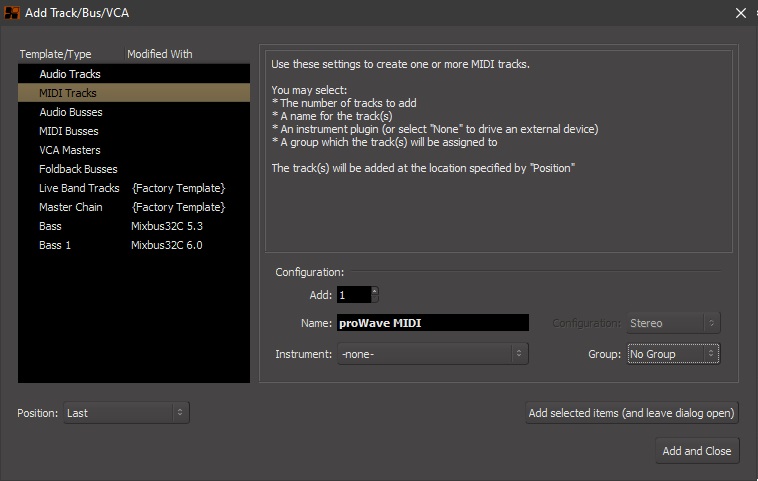The width and height of the screenshot is (758, 481).
Task: Click Mixbus32C 6.0 text in list
Action: pyautogui.click(x=167, y=245)
